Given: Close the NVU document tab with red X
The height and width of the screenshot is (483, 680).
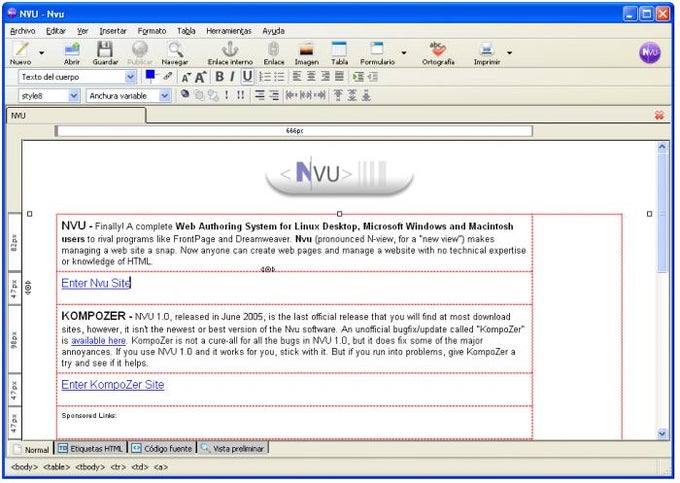Looking at the screenshot, I should click(x=659, y=115).
